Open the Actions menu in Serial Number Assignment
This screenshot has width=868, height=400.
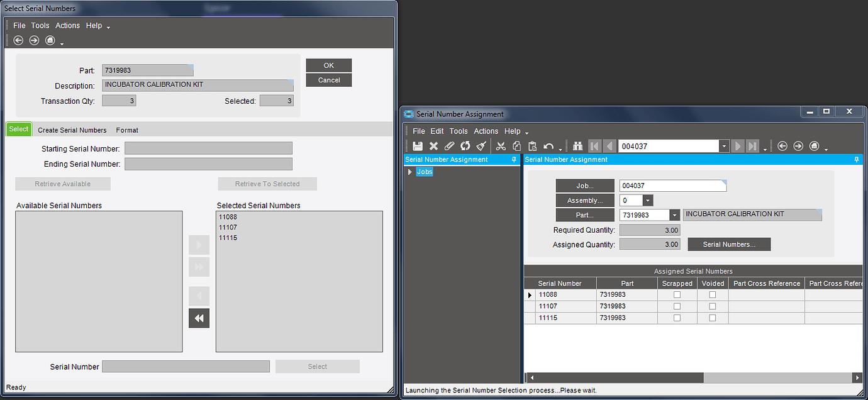coord(486,131)
